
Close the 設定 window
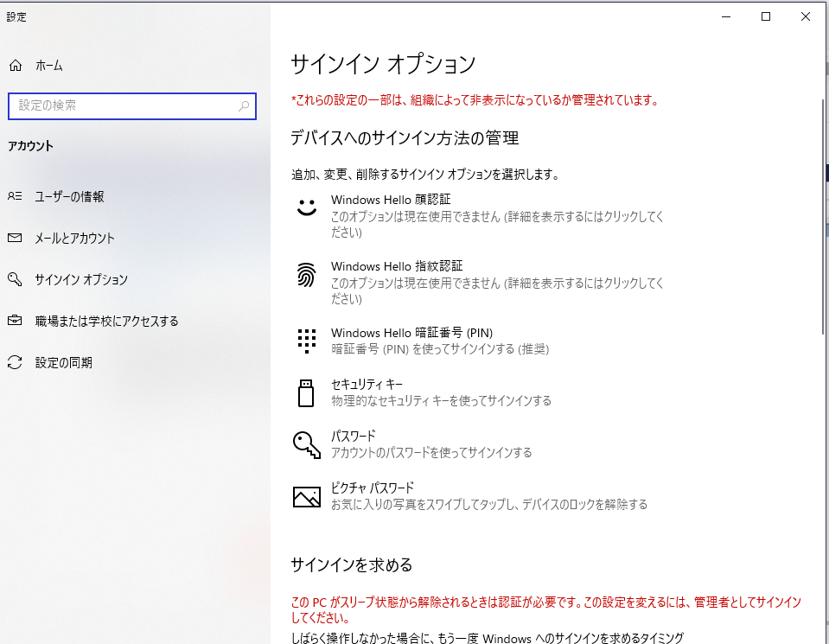[x=805, y=17]
